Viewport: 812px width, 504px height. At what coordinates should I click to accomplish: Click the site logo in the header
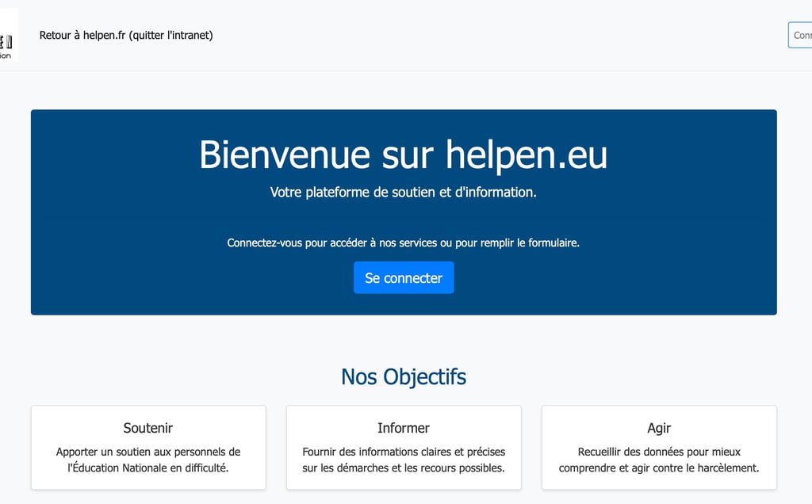pos(7,35)
